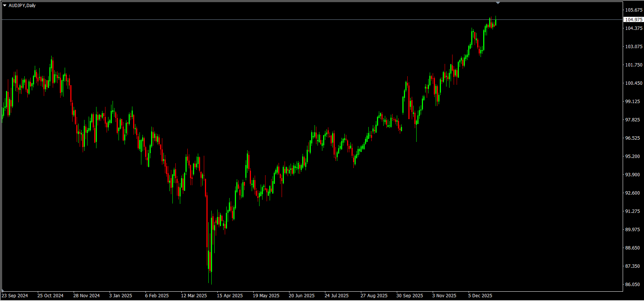Open the AUDJPY,Daily chart dropdown arrow

pos(4,6)
